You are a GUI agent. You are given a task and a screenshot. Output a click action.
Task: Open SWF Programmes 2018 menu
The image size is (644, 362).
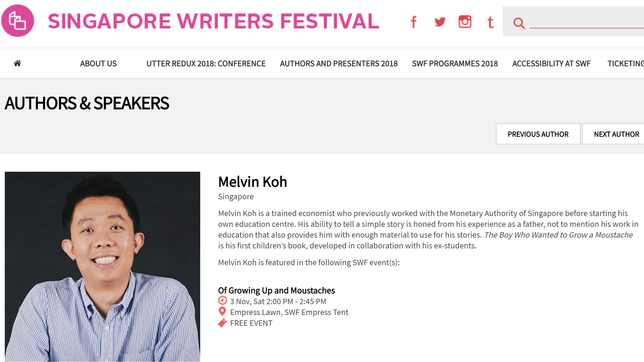tap(455, 64)
